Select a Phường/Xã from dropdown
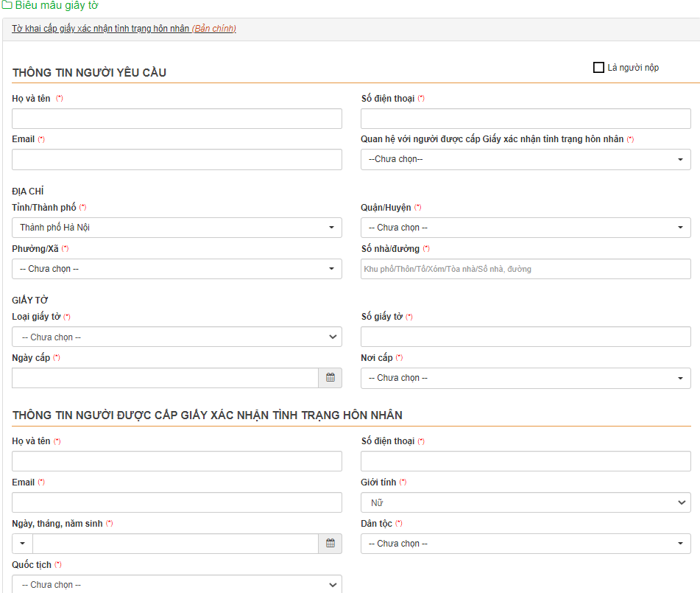The width and height of the screenshot is (700, 593). click(x=177, y=269)
